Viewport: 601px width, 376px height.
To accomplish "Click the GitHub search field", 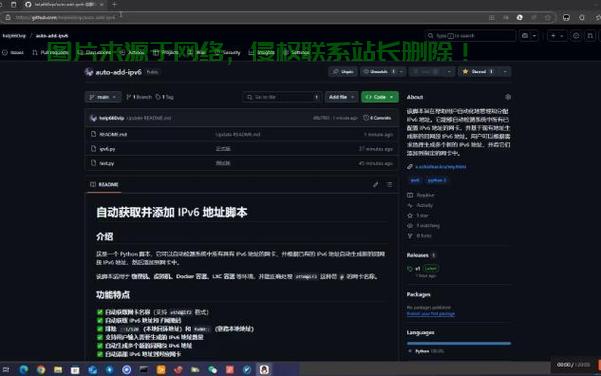I will click(x=470, y=36).
